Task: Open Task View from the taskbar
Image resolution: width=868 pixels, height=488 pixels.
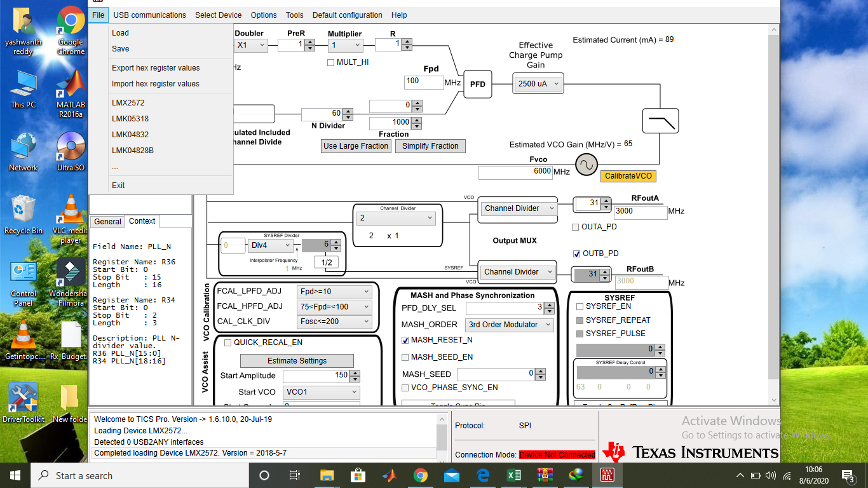Action: [x=295, y=475]
